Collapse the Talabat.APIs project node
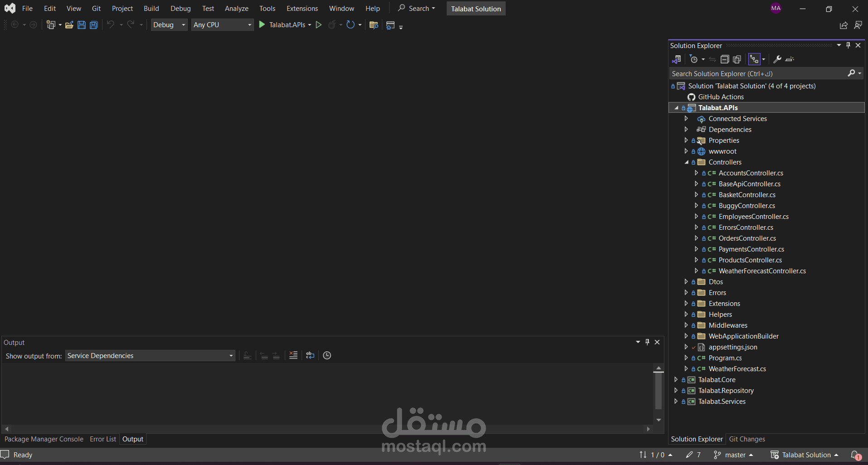Screen dimensions: 868x465 [x=676, y=108]
